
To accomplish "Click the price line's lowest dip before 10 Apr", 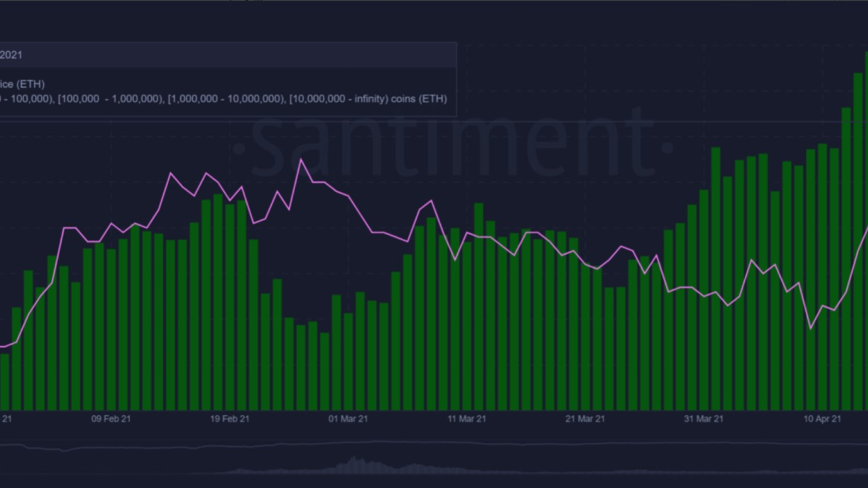I will pos(810,328).
